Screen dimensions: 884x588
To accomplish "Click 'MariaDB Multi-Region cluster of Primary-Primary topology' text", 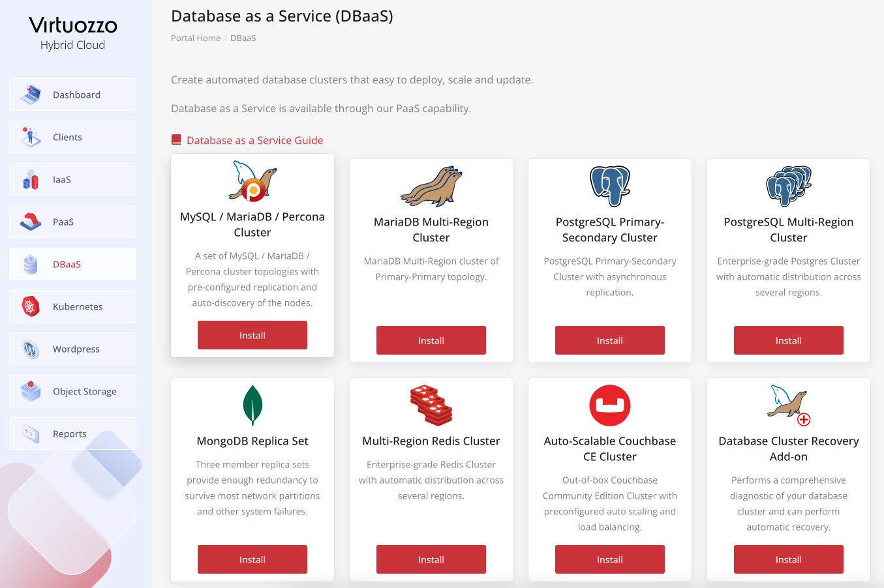I will pos(431,269).
